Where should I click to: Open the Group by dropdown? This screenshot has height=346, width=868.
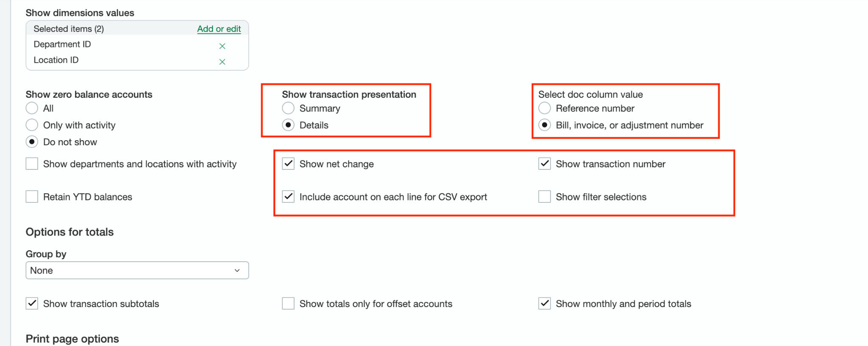point(137,270)
